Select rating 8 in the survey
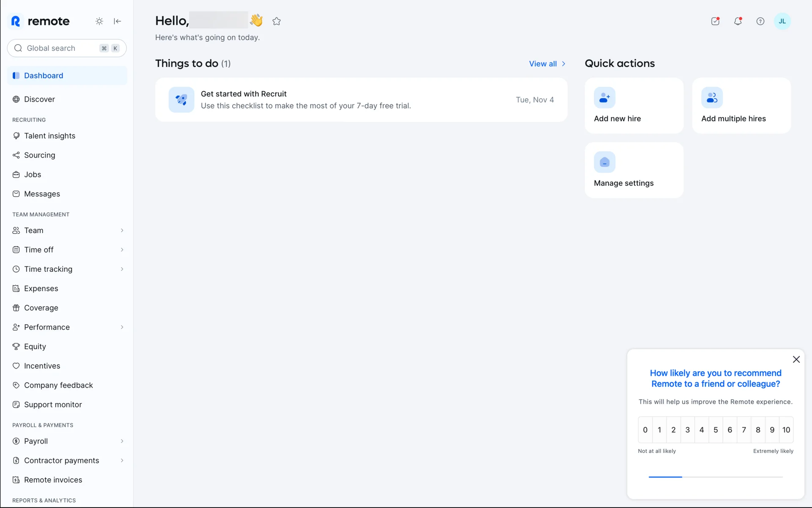The height and width of the screenshot is (508, 812). point(758,430)
